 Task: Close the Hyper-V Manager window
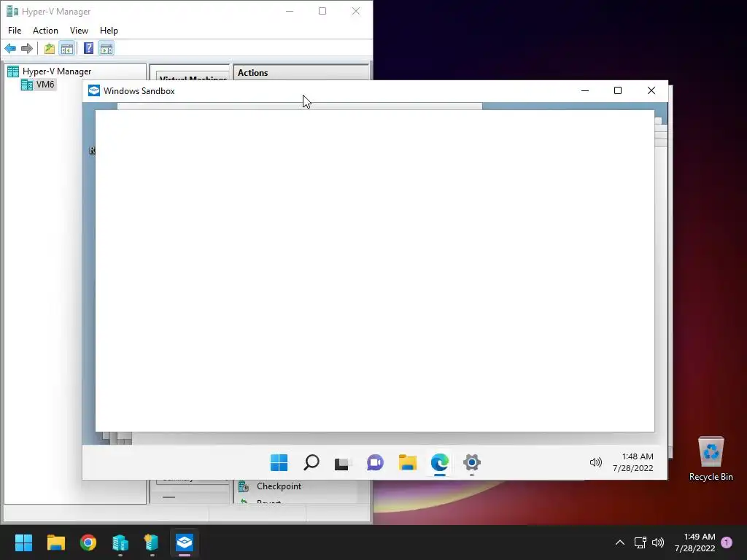pyautogui.click(x=356, y=11)
